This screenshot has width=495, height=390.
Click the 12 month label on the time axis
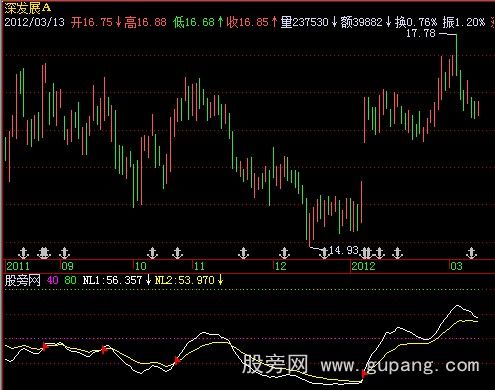280,266
